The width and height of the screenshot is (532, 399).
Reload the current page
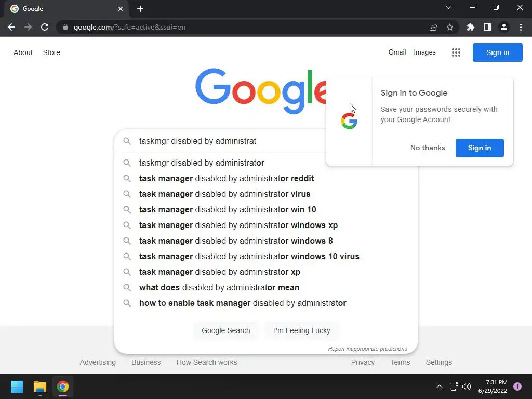tap(45, 27)
